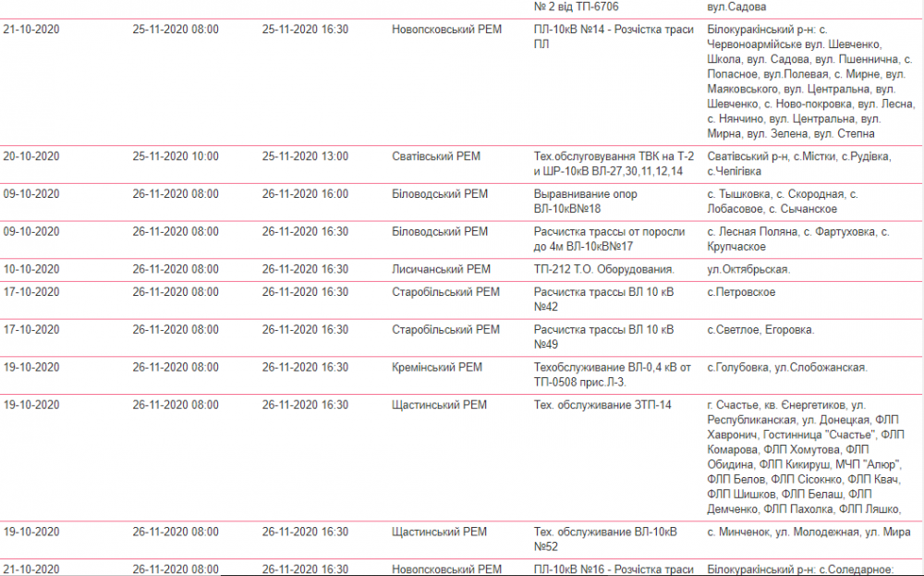Select 'с. Минченок, ул. Молодежная' address

[x=808, y=532]
